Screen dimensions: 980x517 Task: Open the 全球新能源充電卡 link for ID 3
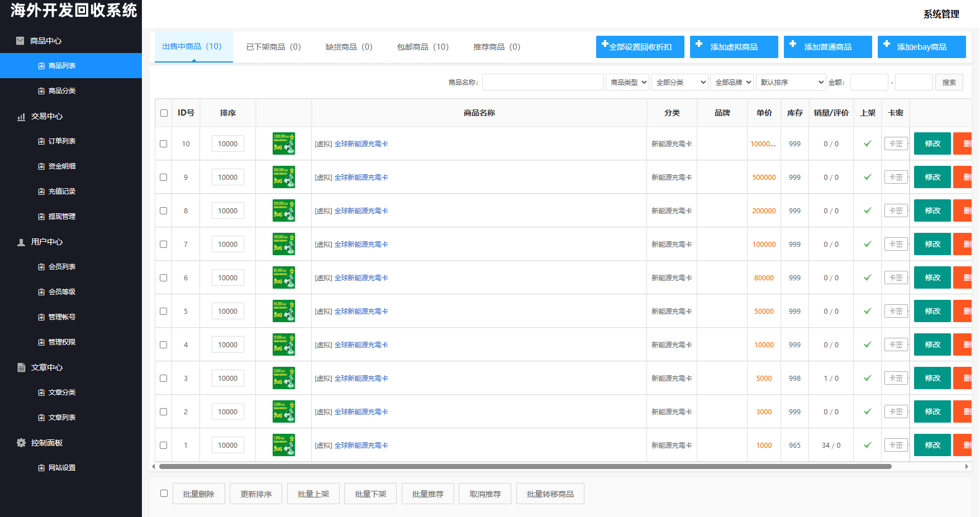click(361, 378)
